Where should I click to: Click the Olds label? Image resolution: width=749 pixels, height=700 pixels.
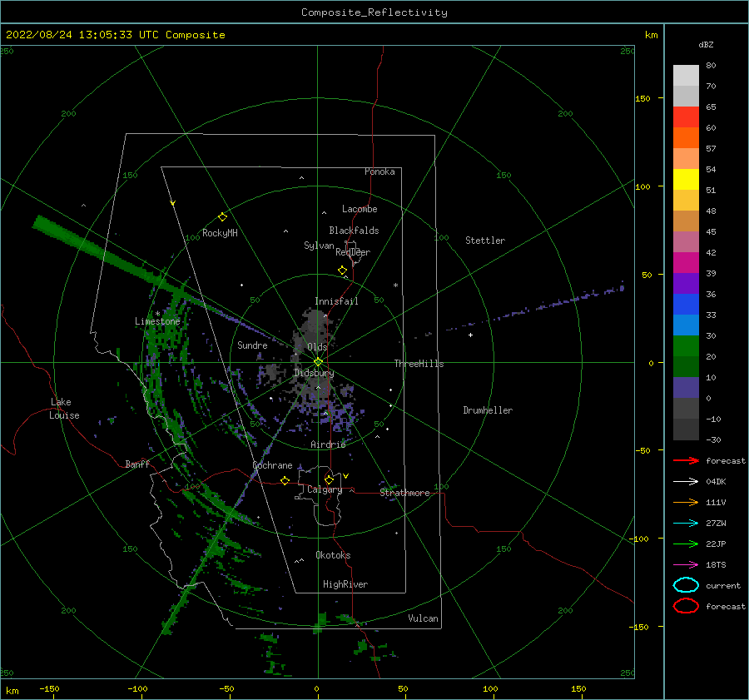click(x=317, y=347)
